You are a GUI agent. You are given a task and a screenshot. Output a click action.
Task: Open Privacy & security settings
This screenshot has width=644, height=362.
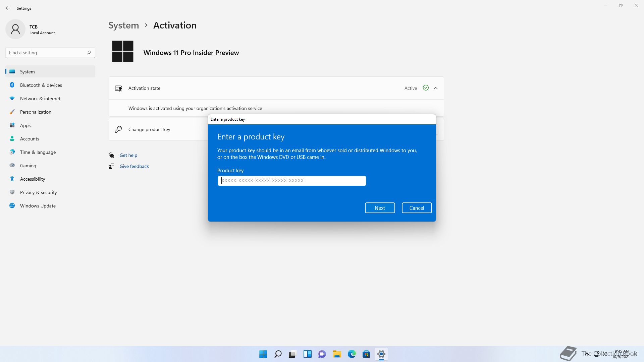click(38, 192)
